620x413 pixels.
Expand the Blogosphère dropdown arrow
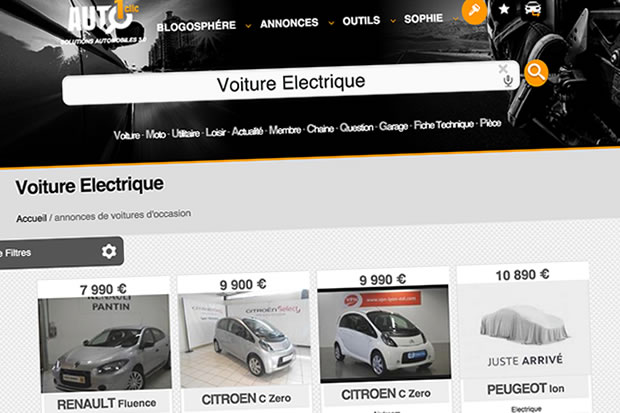[x=248, y=26]
